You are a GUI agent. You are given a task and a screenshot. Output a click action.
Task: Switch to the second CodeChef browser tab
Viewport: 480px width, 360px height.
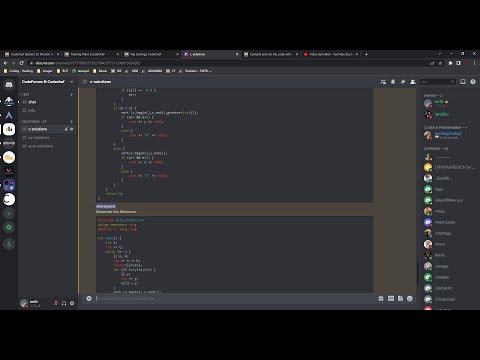91,54
